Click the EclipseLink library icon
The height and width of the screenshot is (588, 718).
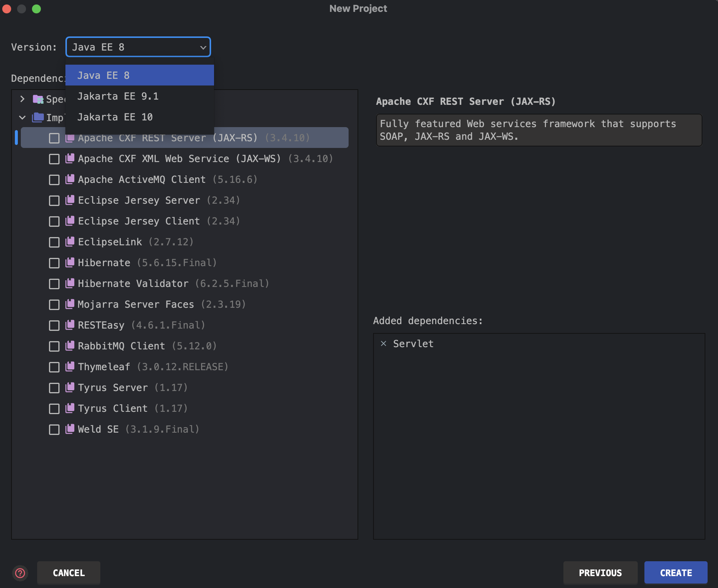pos(70,242)
